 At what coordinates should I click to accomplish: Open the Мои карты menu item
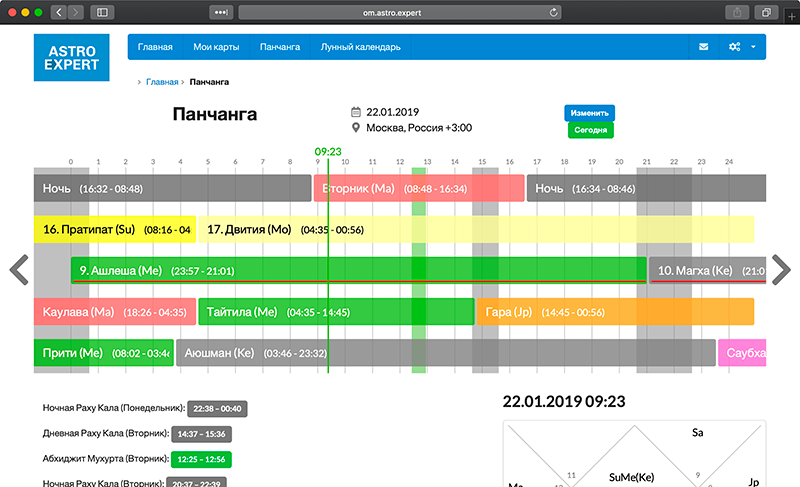(215, 47)
